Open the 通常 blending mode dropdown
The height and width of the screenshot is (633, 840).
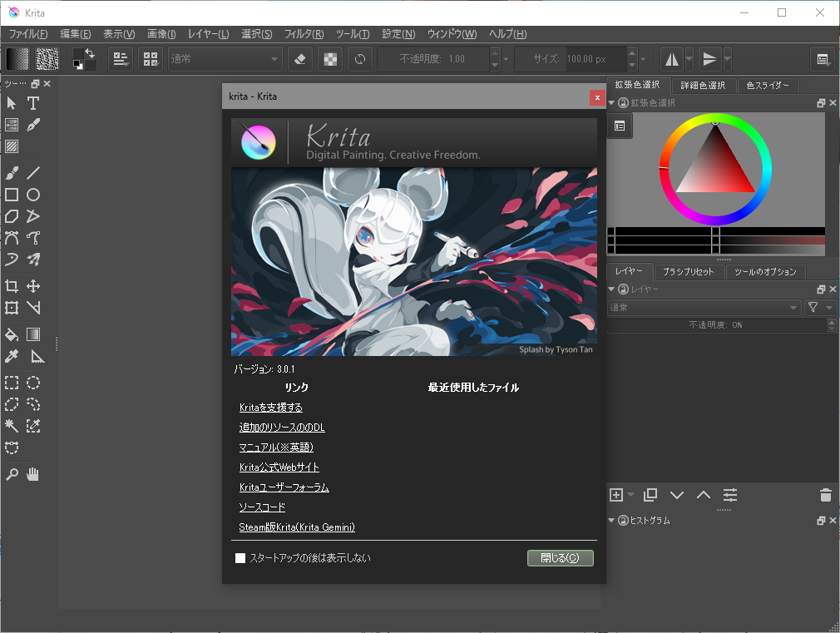coord(225,58)
